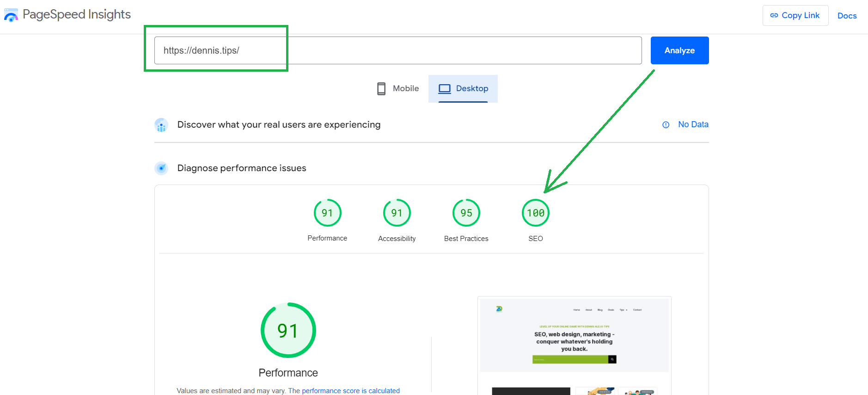868x395 pixels.
Task: Click the Analyze button
Action: [679, 50]
